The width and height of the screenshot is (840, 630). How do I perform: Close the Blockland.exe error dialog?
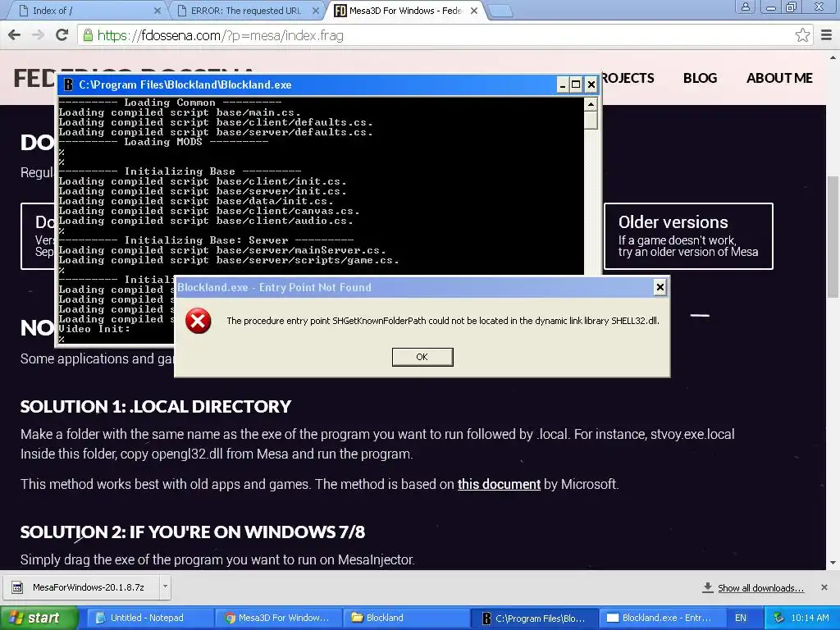coord(660,287)
